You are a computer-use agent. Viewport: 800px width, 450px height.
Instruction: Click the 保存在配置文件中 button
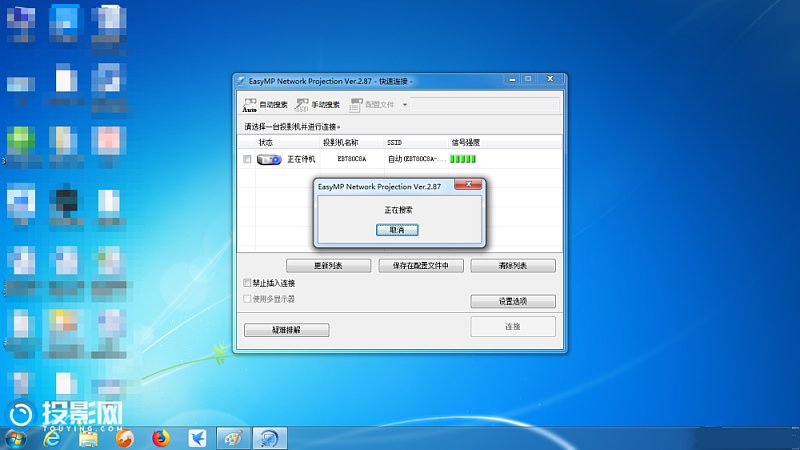pos(420,266)
